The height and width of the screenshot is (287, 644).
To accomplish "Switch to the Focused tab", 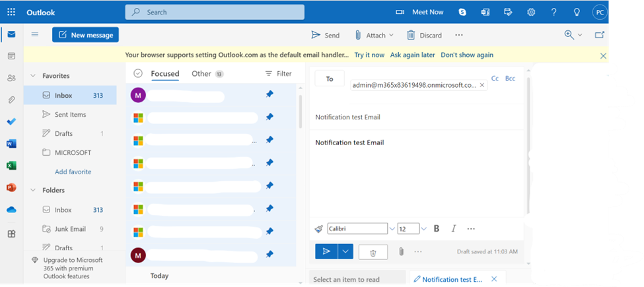I will [165, 74].
